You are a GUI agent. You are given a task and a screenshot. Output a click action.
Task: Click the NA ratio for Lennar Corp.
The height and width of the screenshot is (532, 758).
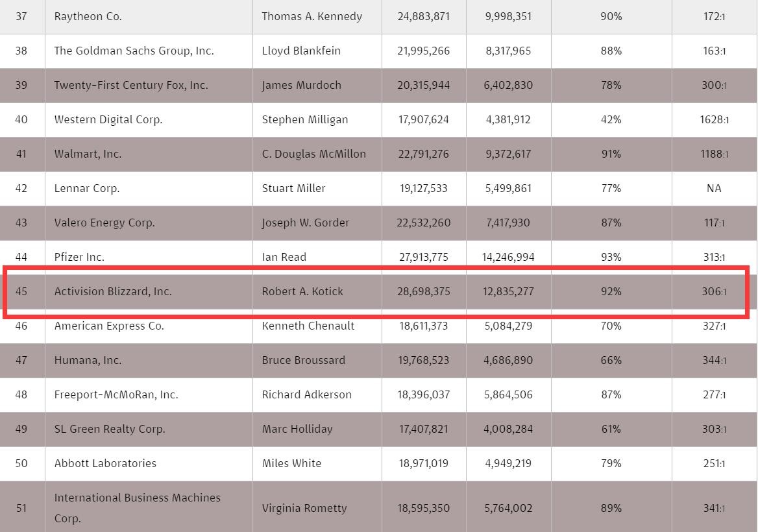click(714, 188)
